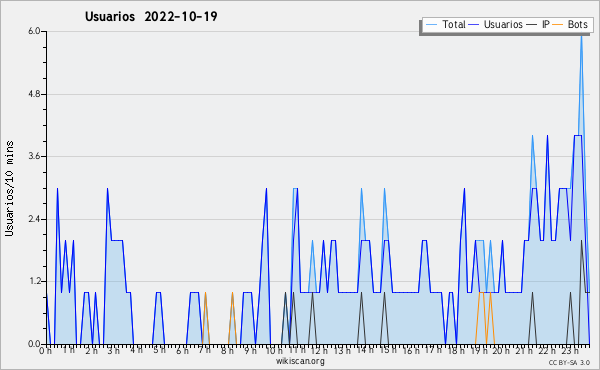Click the x-axis label '9 h'
This screenshot has height=370, width=600.
tap(250, 350)
